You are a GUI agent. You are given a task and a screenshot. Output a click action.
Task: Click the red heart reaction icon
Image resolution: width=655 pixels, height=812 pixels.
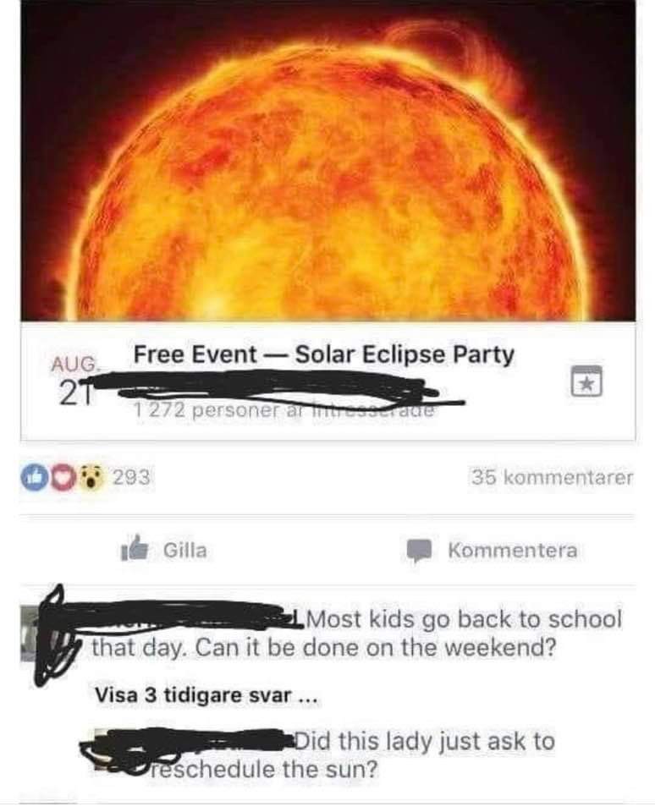[61, 477]
